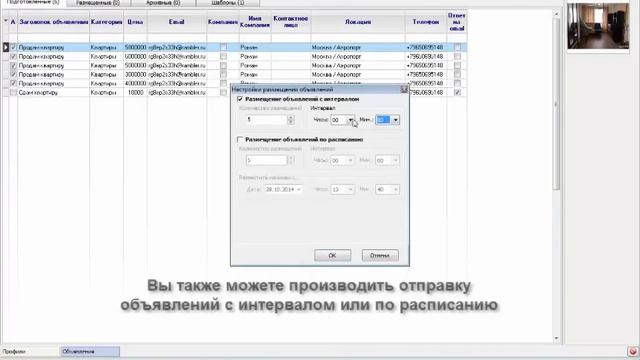
Task: Click the vertical scrollbar up arrow
Action: [x=556, y=15]
